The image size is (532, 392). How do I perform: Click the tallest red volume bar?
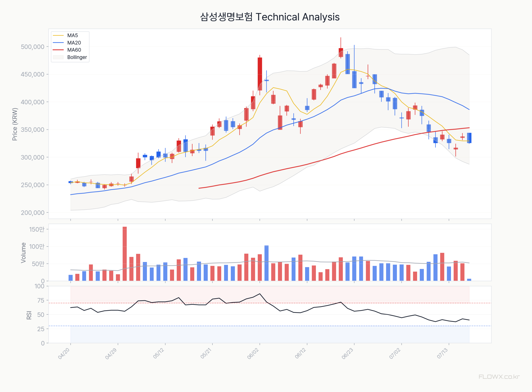124,254
